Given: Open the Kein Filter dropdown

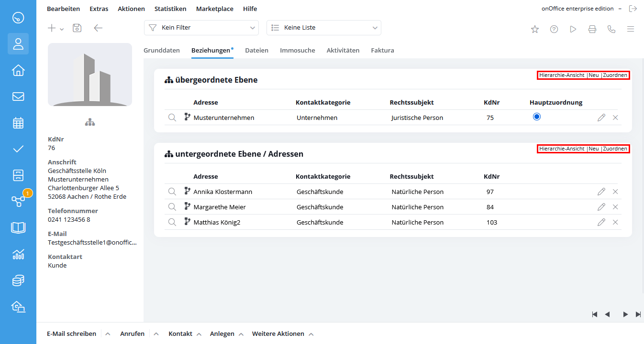Looking at the screenshot, I should tap(201, 28).
